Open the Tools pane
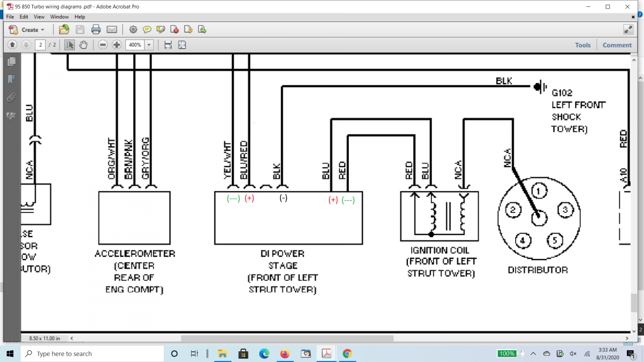 coord(582,45)
